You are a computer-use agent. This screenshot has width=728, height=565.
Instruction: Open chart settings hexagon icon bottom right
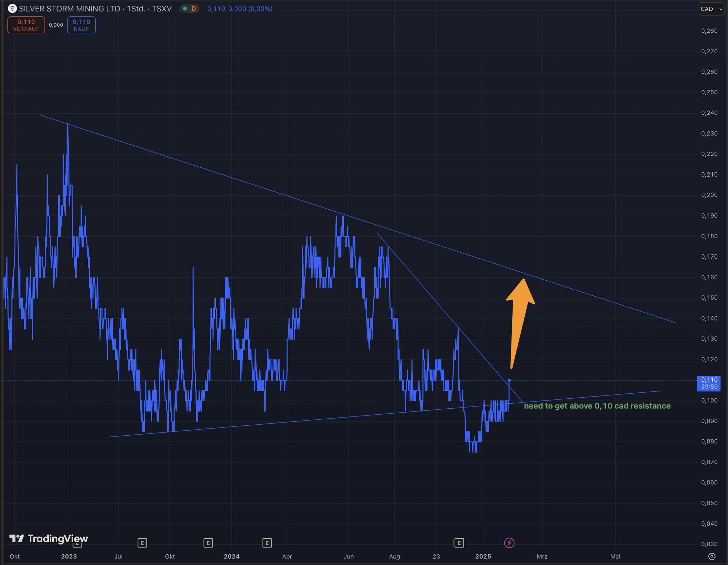point(712,556)
